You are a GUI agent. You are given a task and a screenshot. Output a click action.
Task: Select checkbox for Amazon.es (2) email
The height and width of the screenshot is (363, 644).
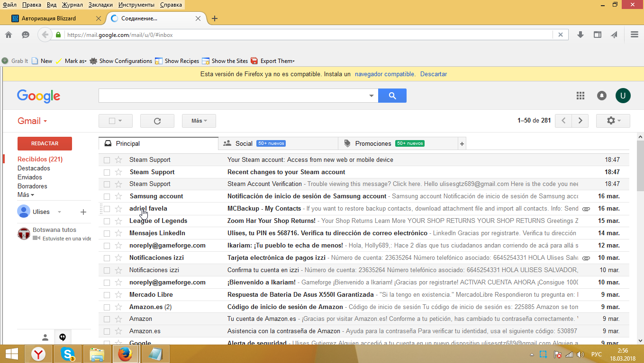point(107,307)
